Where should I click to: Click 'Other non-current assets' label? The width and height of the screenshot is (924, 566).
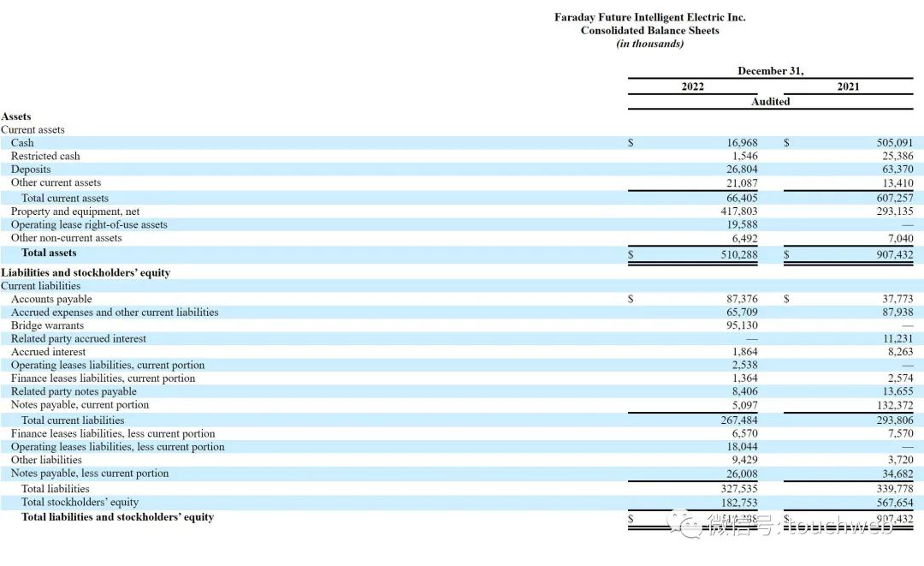coord(66,237)
